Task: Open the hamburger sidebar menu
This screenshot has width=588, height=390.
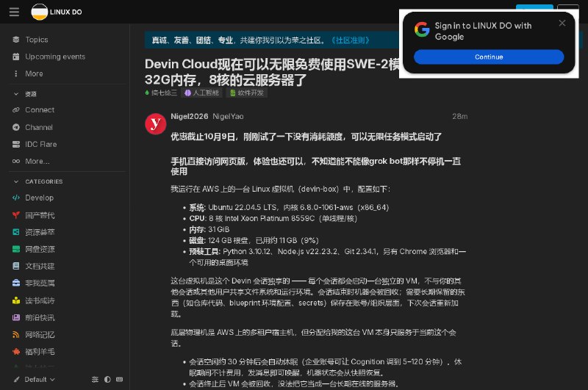Action: point(14,12)
